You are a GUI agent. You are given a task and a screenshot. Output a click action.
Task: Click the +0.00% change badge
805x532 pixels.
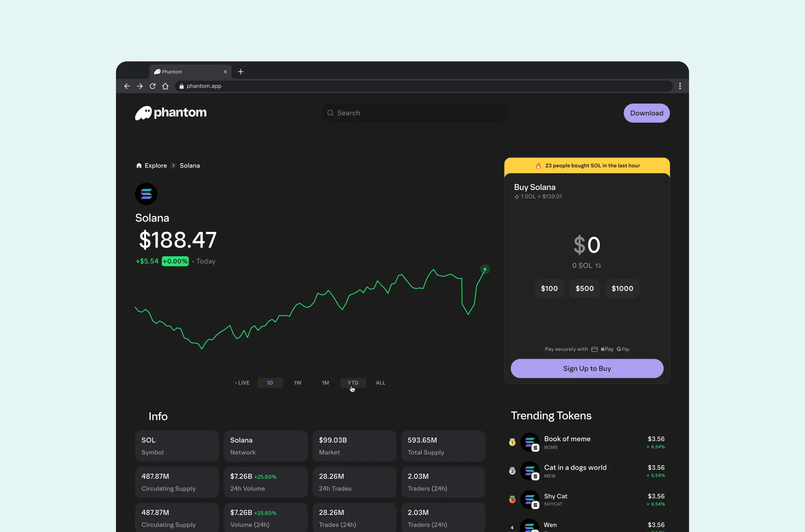click(175, 261)
